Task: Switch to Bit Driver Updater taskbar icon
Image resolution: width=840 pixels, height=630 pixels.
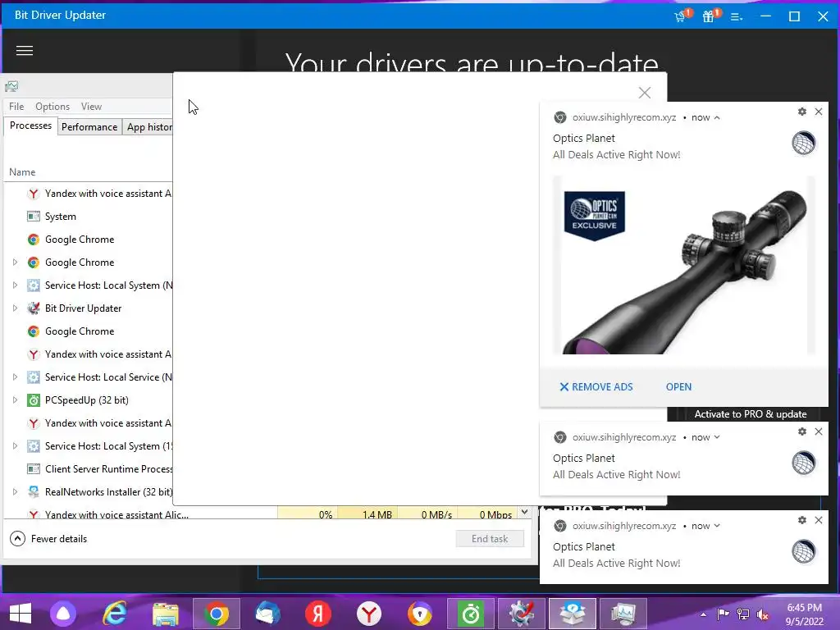Action: point(522,614)
